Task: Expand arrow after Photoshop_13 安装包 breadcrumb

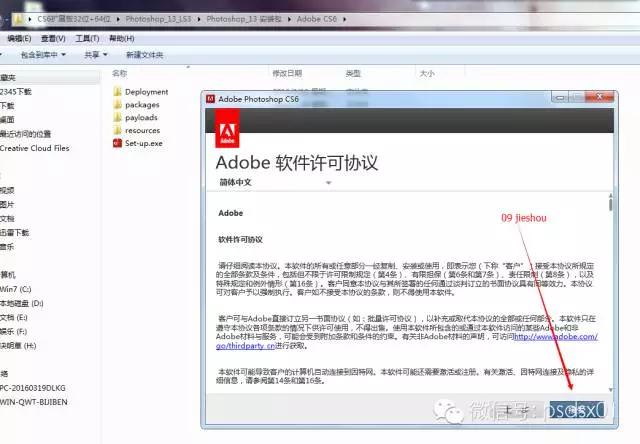Action: point(289,19)
